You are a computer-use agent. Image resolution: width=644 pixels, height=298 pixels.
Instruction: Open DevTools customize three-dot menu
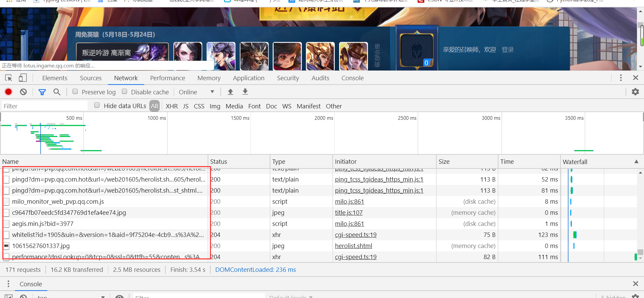(x=621, y=78)
